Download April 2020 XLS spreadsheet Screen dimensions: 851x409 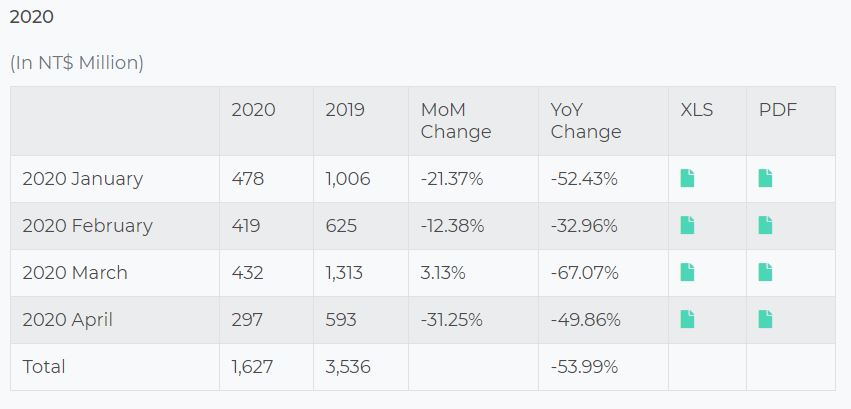pyautogui.click(x=687, y=320)
